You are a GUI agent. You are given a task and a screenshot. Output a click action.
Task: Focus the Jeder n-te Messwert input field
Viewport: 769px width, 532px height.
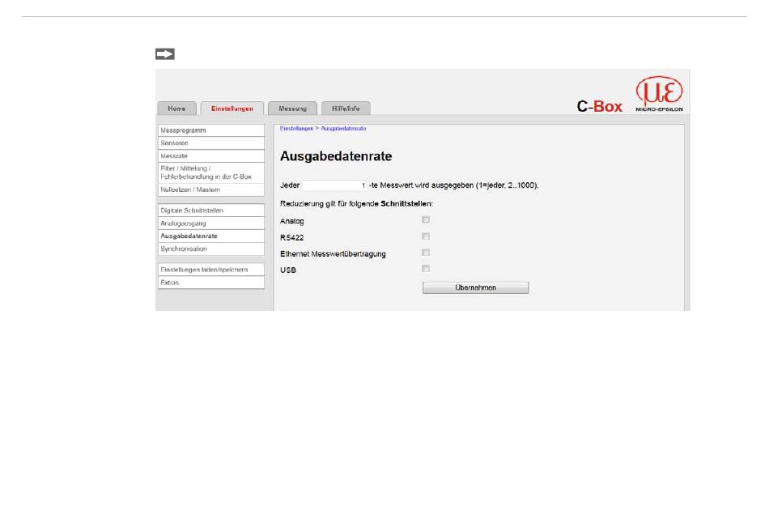click(334, 185)
